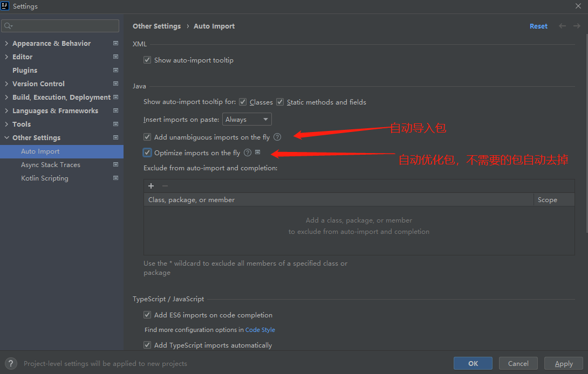This screenshot has height=374, width=588.
Task: Collapse Other Settings tree node
Action: 6,138
